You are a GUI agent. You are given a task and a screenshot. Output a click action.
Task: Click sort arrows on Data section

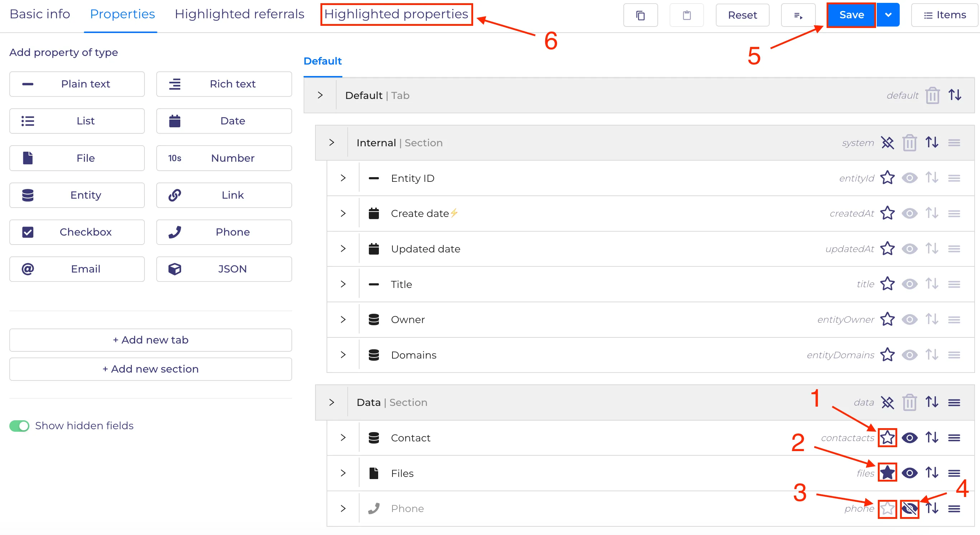tap(932, 402)
